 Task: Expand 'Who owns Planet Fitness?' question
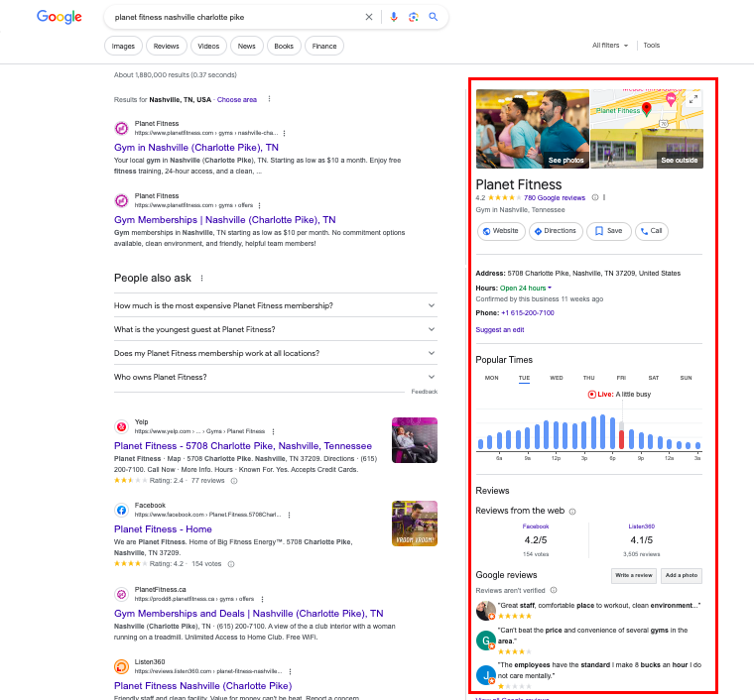[276, 377]
